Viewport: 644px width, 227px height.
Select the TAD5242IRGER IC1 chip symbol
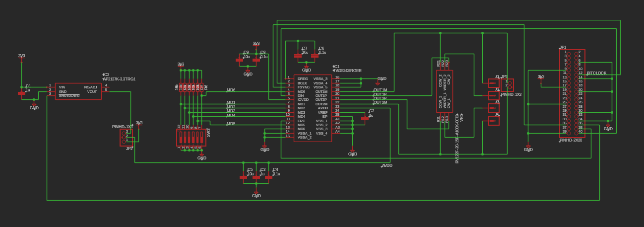(x=313, y=108)
